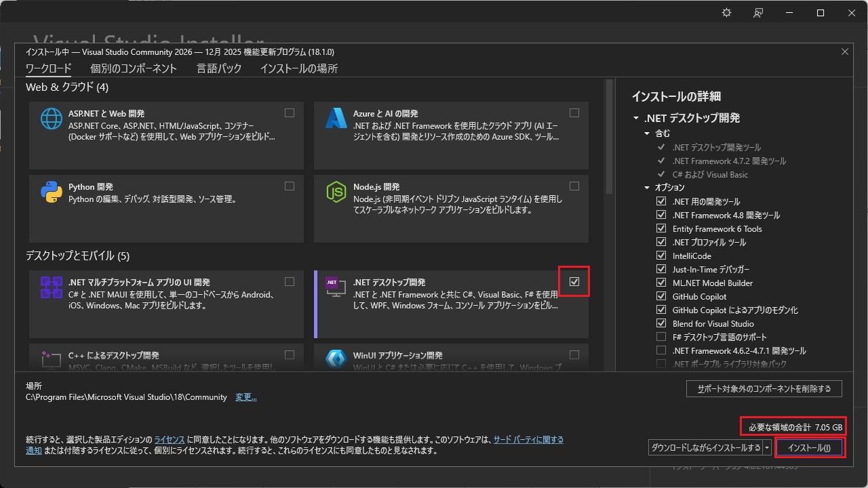Collapse the オプション section
The image size is (868, 488).
click(647, 188)
